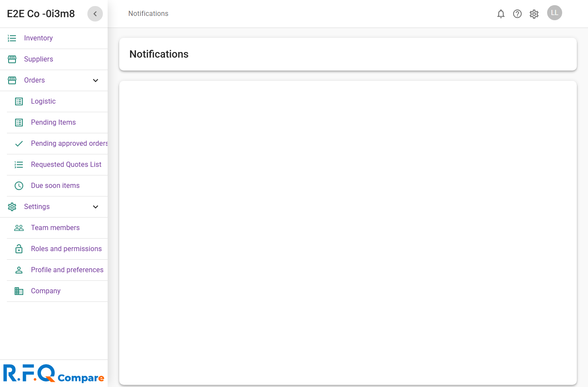Click the Pending approved orders checkmark icon

19,144
